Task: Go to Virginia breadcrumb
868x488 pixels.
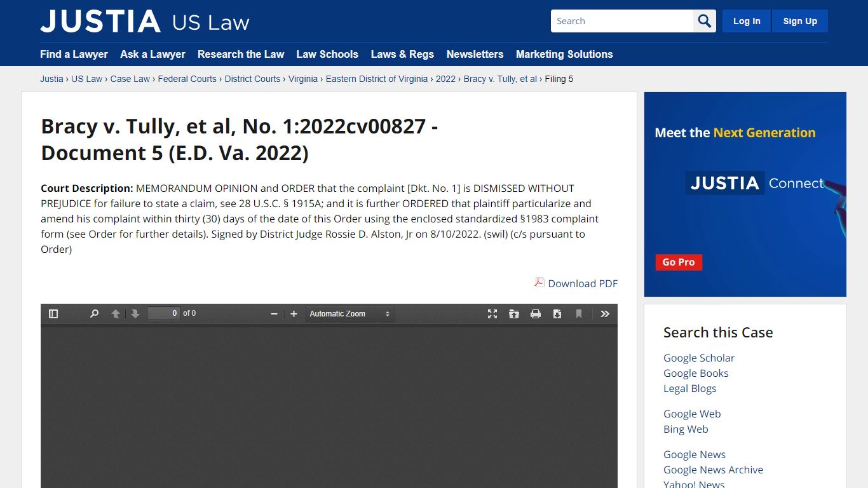Action: pyautogui.click(x=303, y=79)
